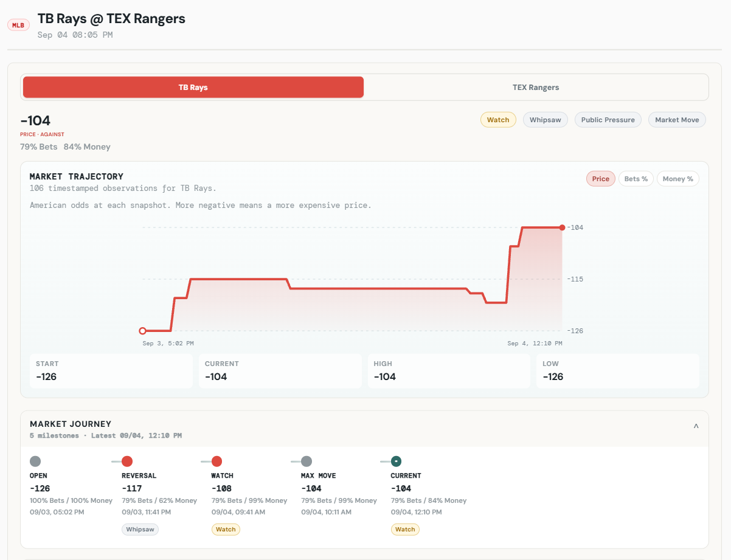This screenshot has width=731, height=560.
Task: Click the MARKET TRAJECTORY heading
Action: (x=77, y=176)
